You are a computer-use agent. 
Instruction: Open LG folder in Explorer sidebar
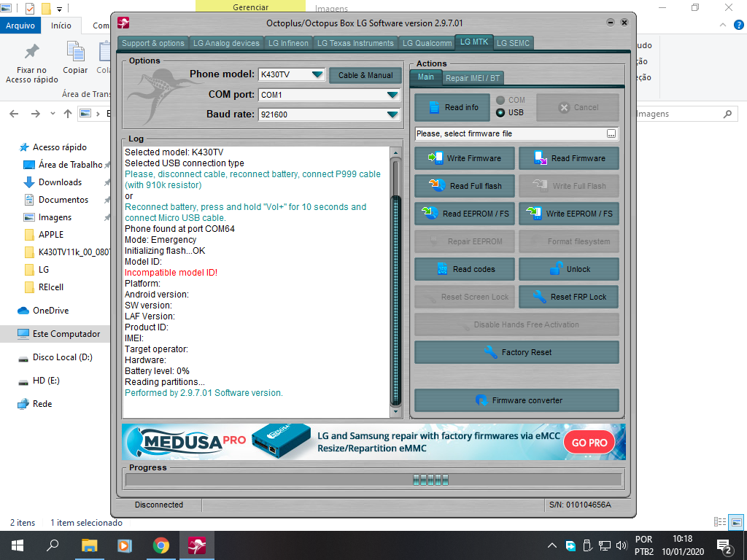point(43,270)
